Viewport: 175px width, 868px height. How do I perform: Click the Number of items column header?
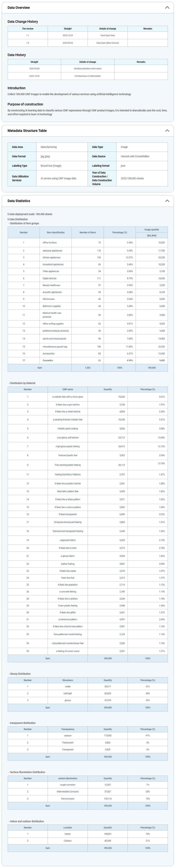[88, 232]
